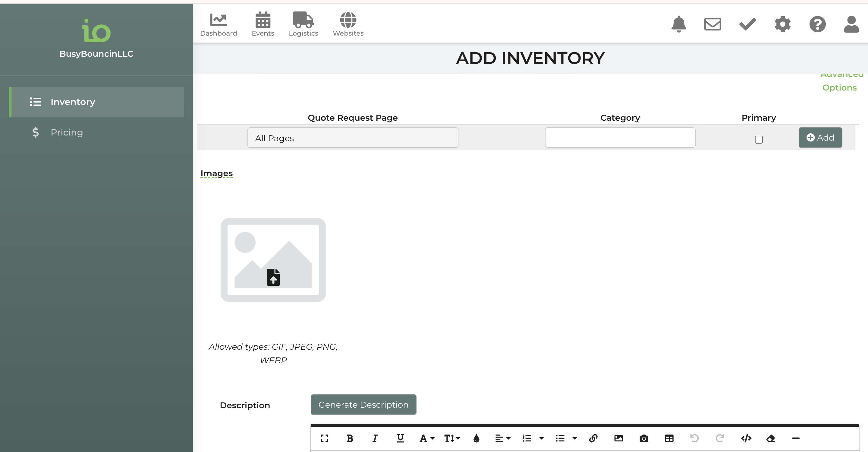Toggle code view in description editor
This screenshot has width=868, height=452.
pos(746,438)
